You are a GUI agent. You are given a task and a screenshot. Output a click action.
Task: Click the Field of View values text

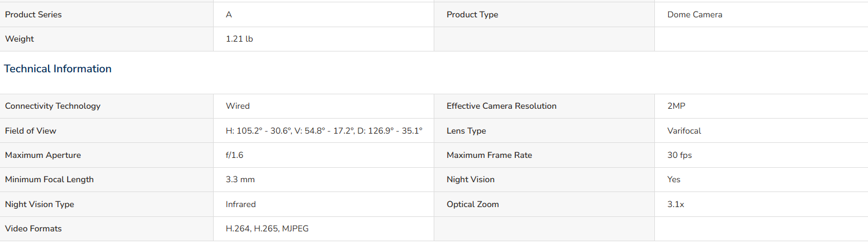point(324,131)
